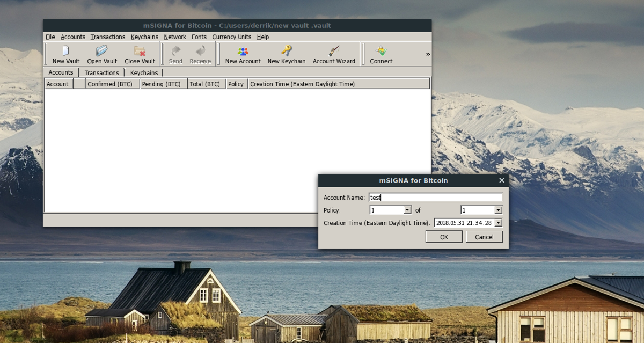Open the Transactions menu

point(108,37)
